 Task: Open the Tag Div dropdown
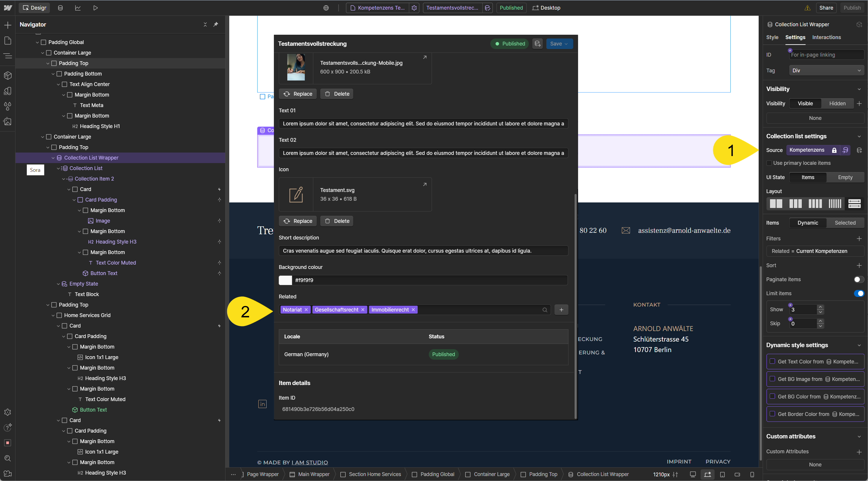click(826, 71)
